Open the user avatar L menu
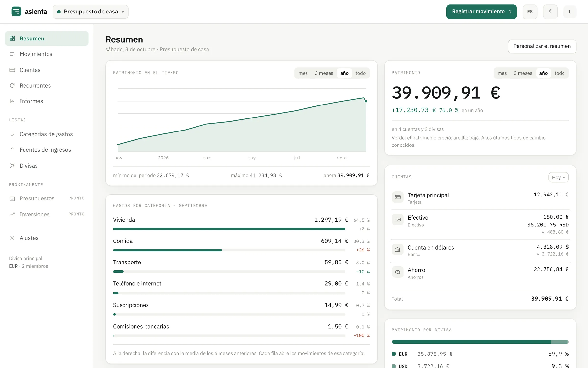 [570, 12]
